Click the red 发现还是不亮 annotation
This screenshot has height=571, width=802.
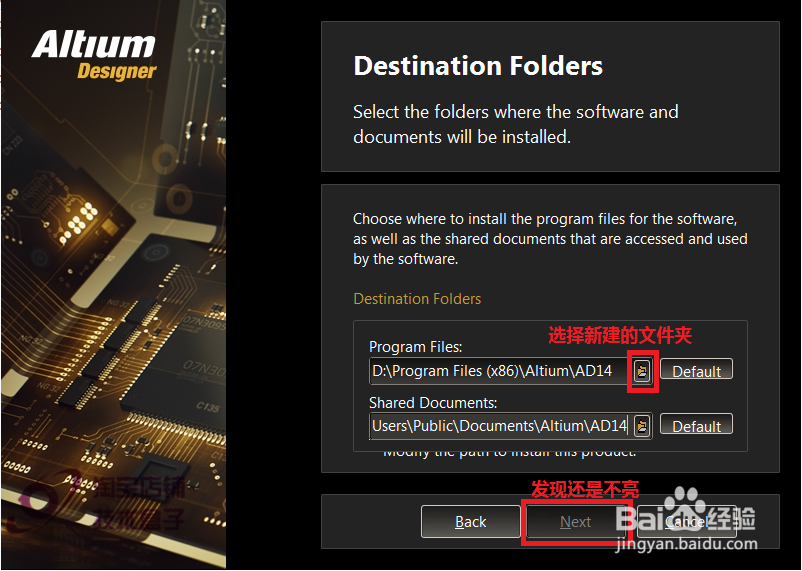pos(585,489)
